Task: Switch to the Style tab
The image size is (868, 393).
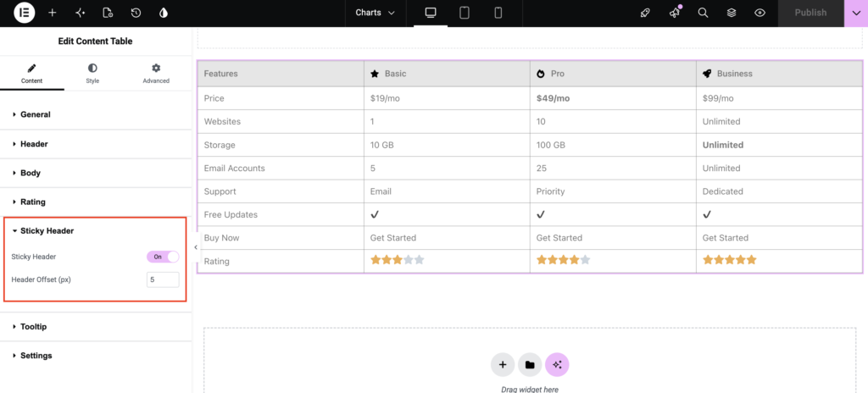Action: [x=92, y=73]
